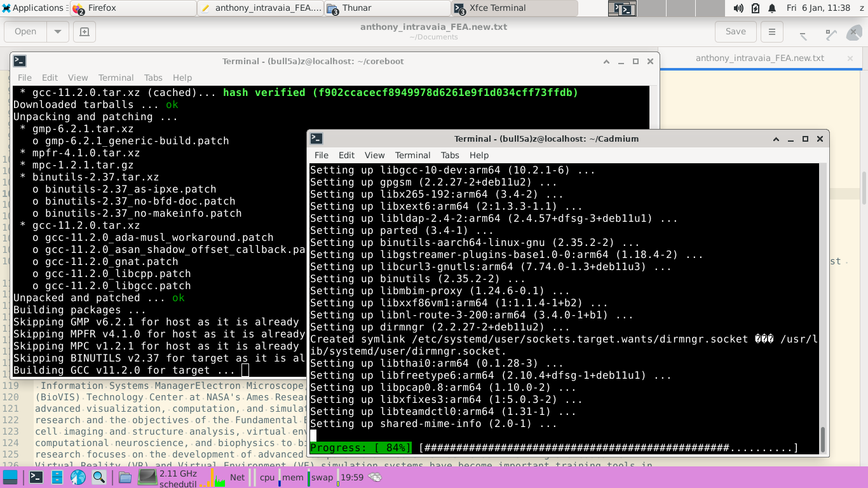The height and width of the screenshot is (488, 868).
Task: Open the weather cloud icon in the bottom panel
Action: (376, 477)
